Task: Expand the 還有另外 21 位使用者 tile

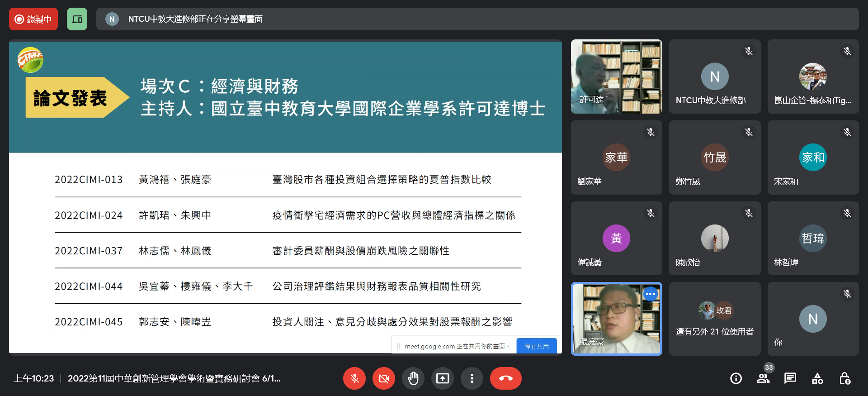Action: point(715,319)
